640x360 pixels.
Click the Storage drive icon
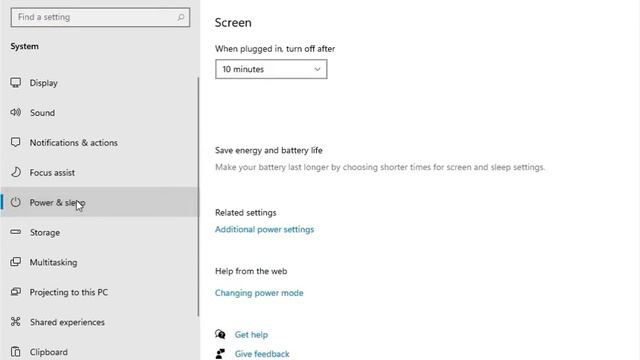click(16, 232)
